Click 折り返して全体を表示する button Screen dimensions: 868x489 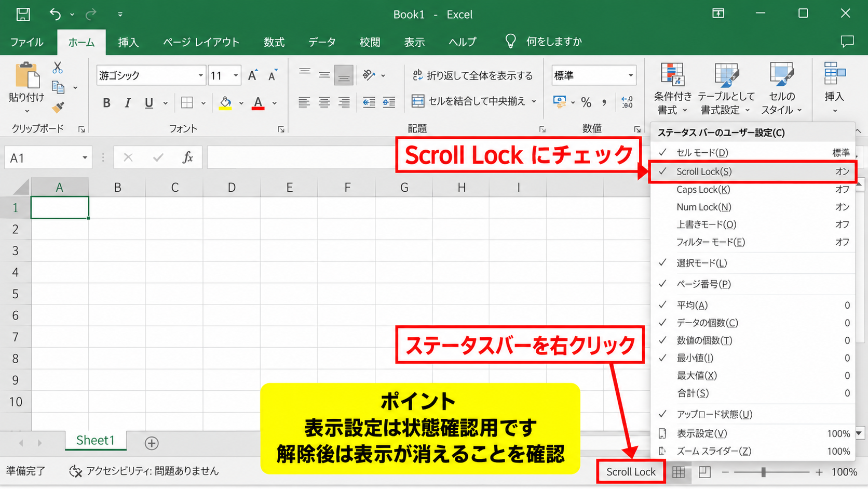click(472, 75)
